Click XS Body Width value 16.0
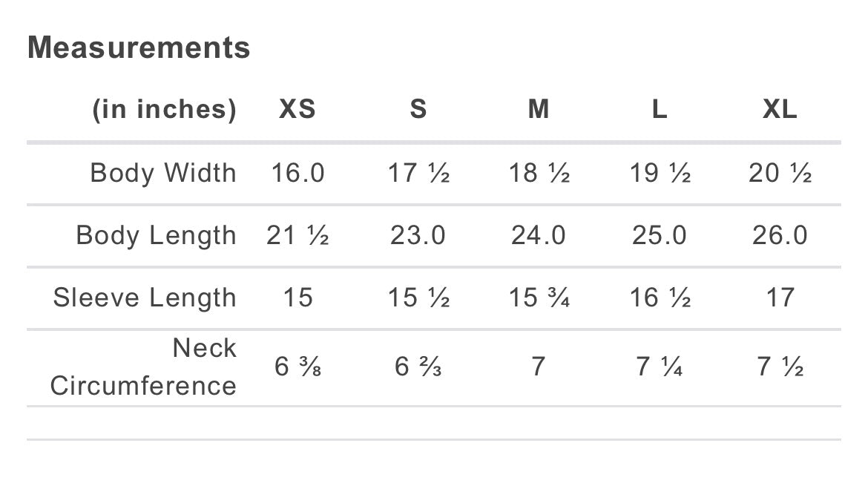This screenshot has height=486, width=868. (x=297, y=173)
